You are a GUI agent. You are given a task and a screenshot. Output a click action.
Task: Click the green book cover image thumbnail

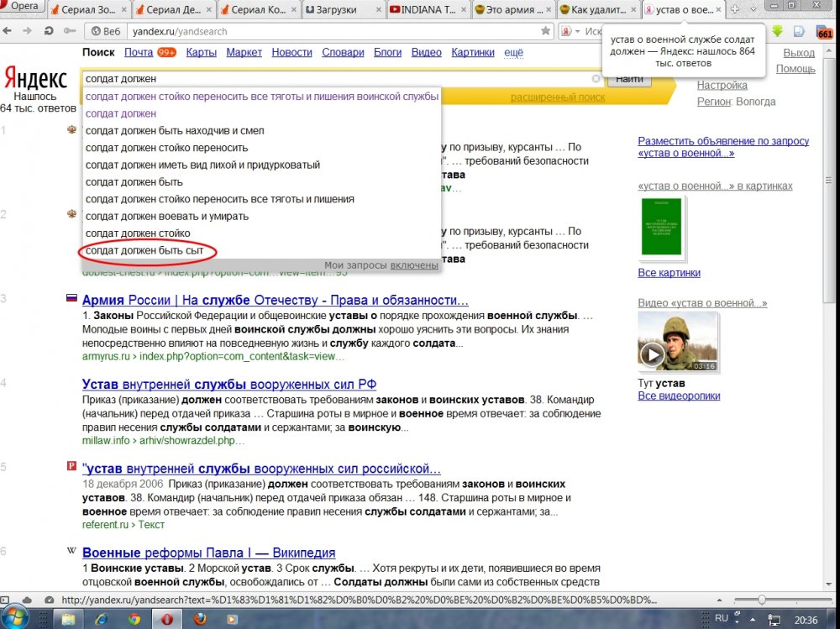pos(662,227)
